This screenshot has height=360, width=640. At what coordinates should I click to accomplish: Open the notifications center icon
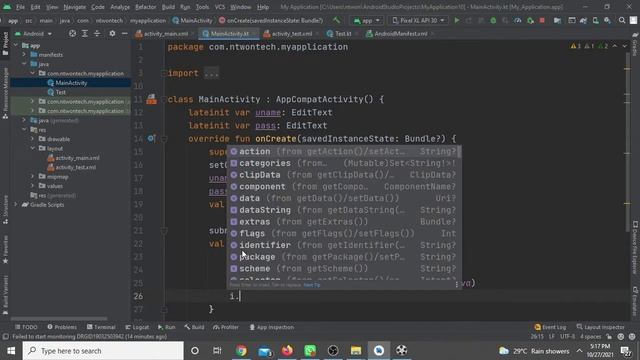626,351
